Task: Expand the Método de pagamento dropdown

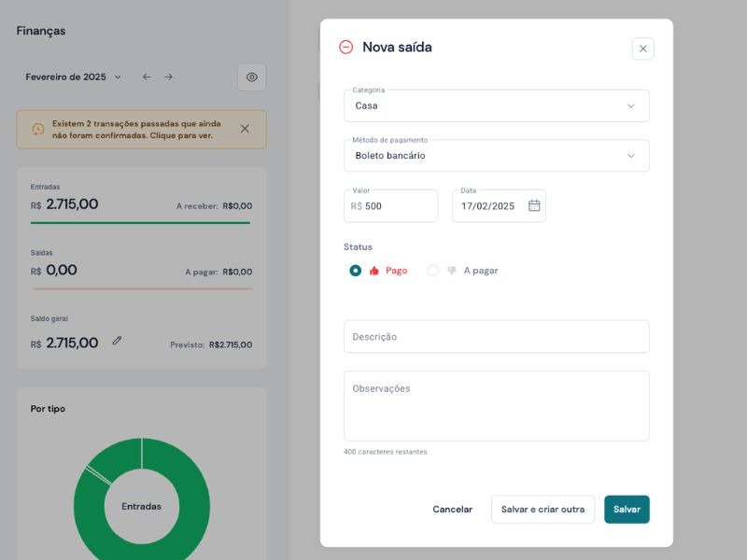Action: [496, 156]
